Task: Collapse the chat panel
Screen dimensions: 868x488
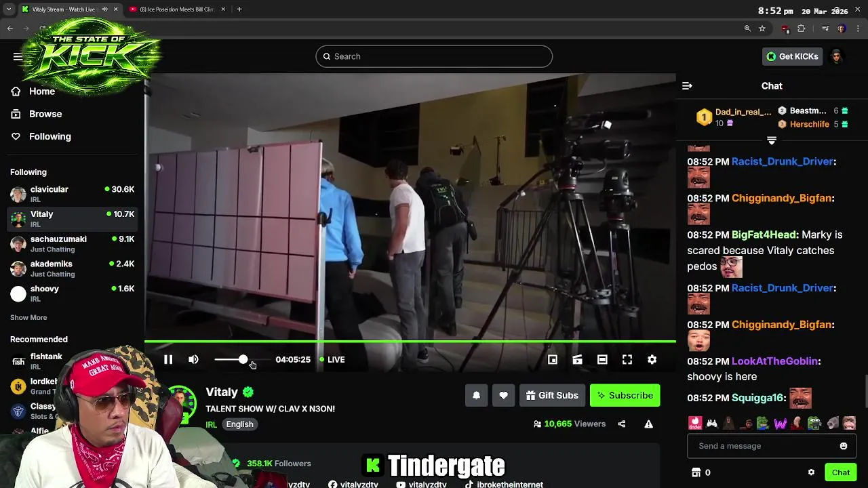Action: point(687,86)
